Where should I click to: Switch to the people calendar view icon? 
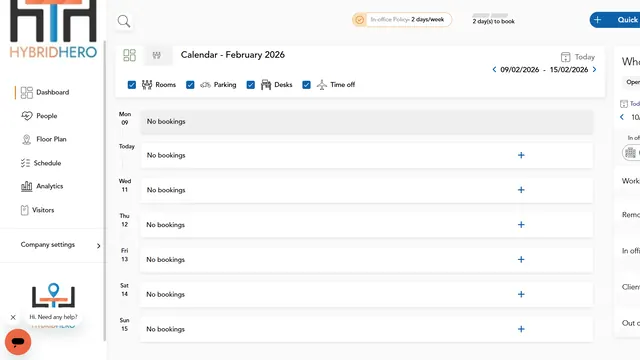(x=157, y=55)
